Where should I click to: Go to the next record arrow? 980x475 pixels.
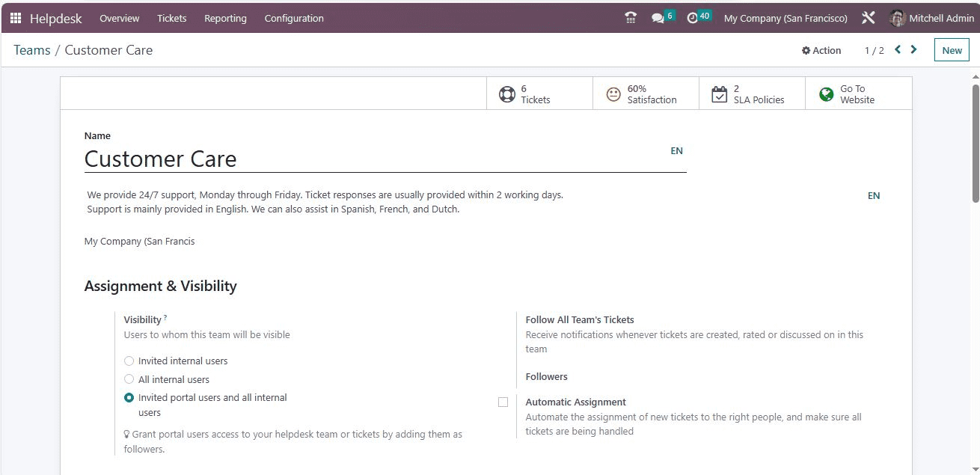(x=914, y=50)
